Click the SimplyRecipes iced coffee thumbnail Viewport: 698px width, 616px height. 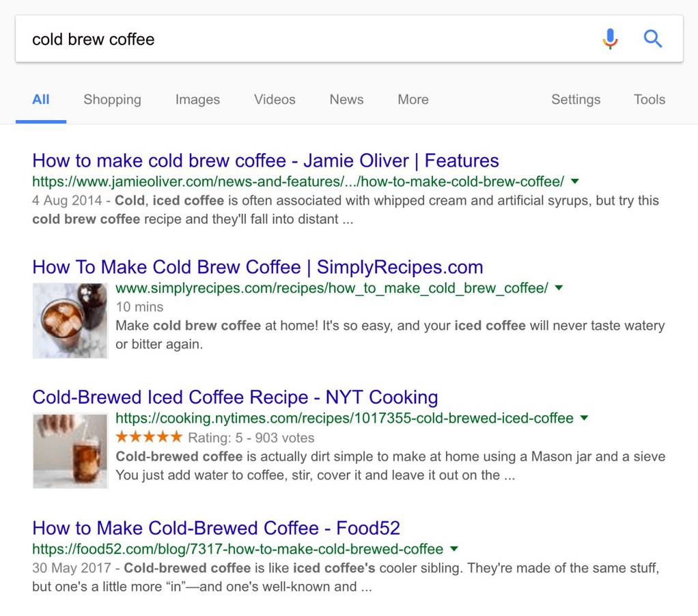pos(70,320)
